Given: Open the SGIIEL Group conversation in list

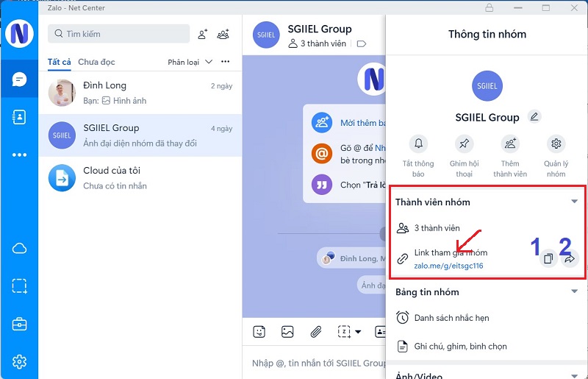Looking at the screenshot, I should point(140,135).
